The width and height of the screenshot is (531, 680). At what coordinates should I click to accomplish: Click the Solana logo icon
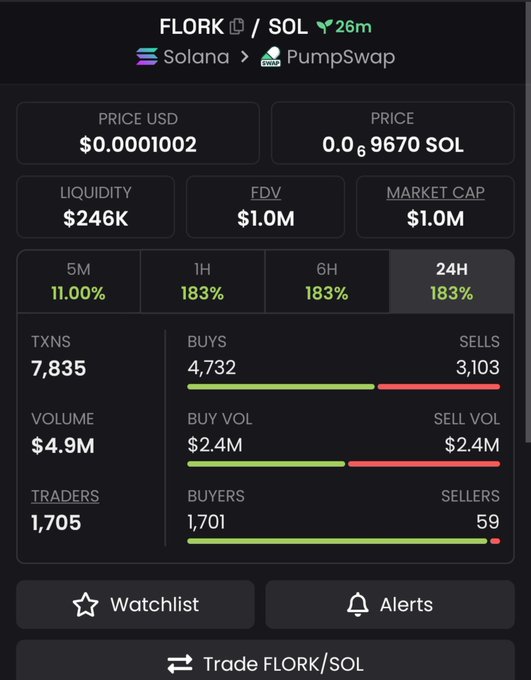tap(147, 57)
